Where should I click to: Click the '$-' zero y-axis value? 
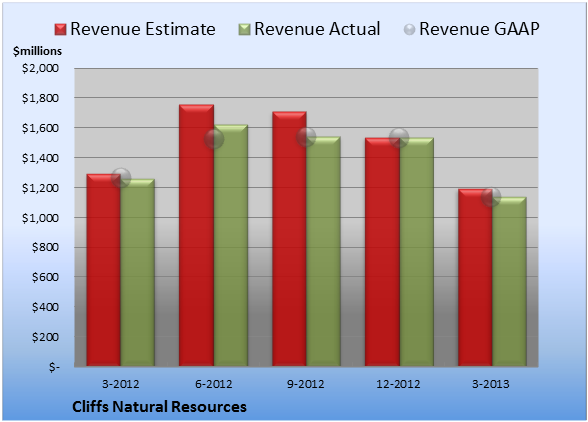(54, 367)
